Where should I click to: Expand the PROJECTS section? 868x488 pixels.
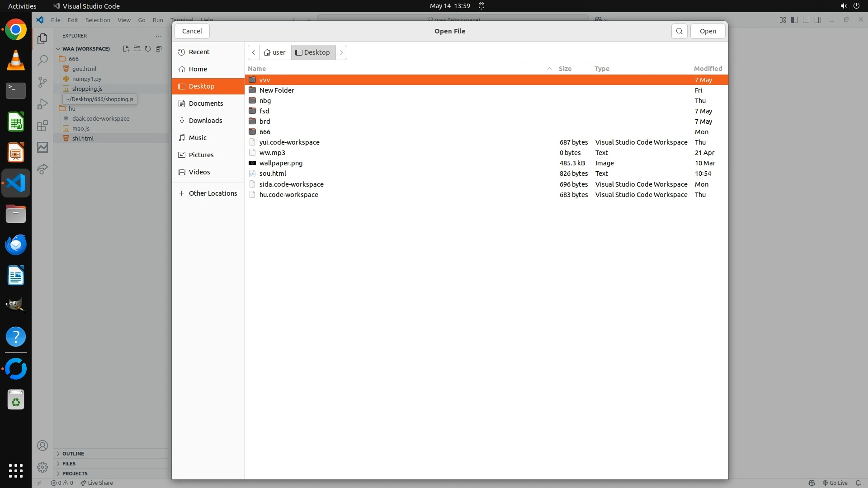click(75, 474)
